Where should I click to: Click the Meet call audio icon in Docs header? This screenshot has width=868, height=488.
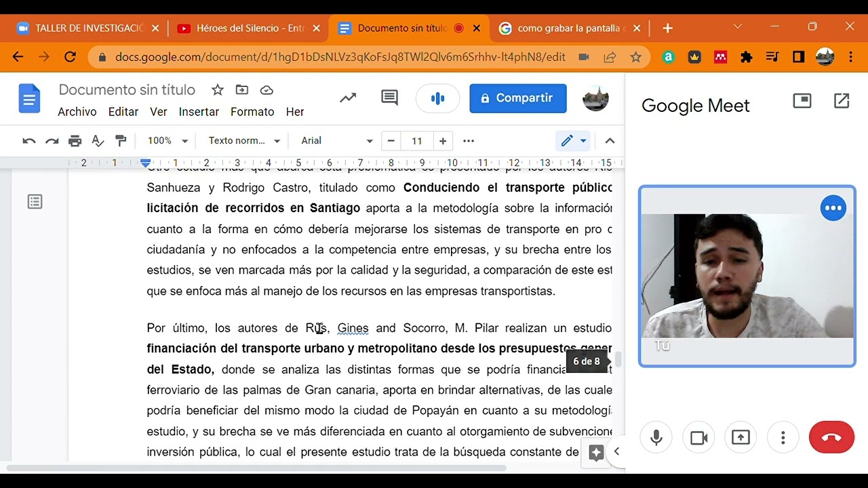click(437, 98)
